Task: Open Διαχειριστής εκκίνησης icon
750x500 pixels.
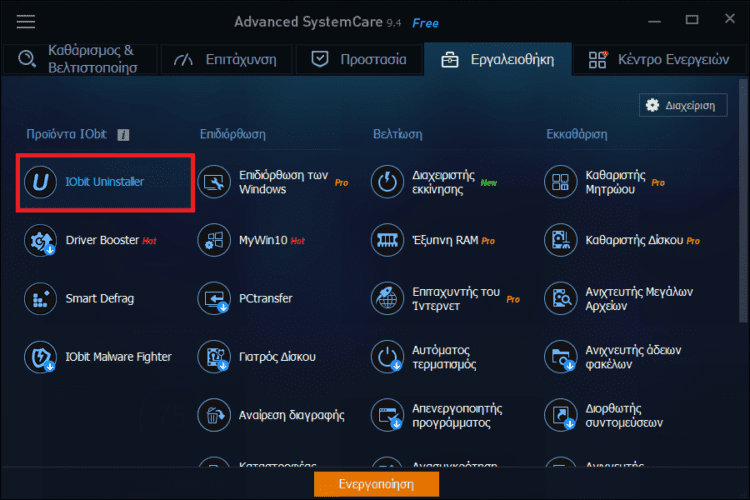Action: [387, 182]
